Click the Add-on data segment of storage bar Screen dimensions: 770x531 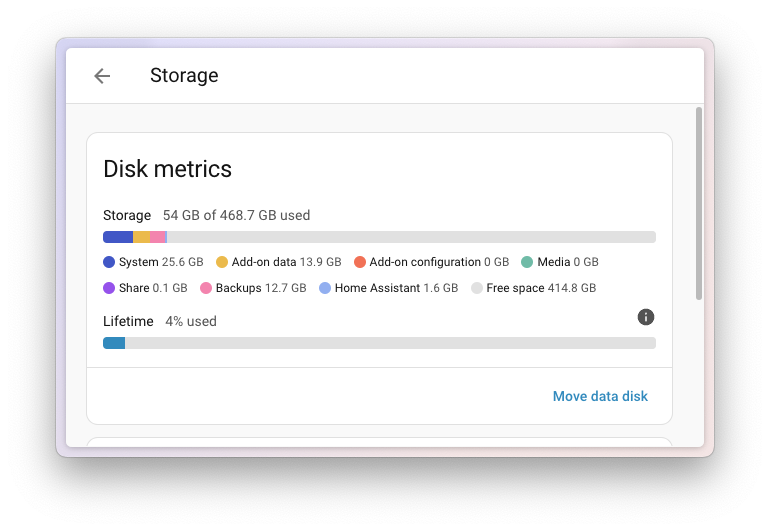(141, 237)
